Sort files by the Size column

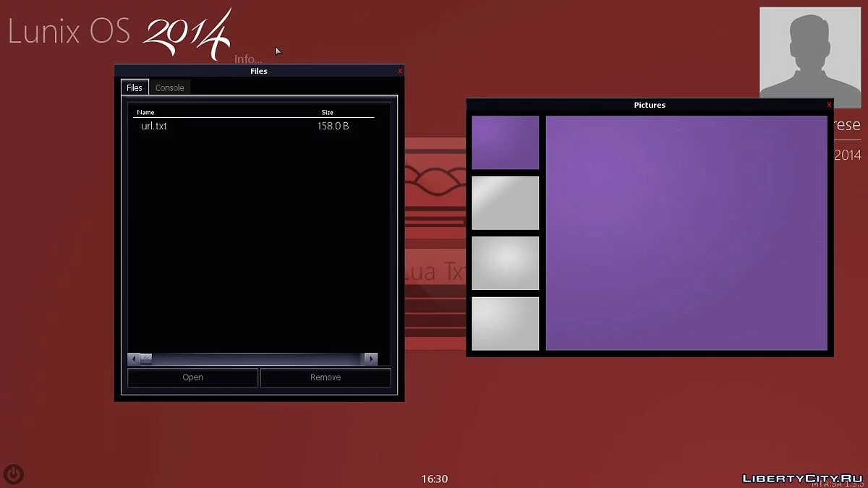pos(327,112)
